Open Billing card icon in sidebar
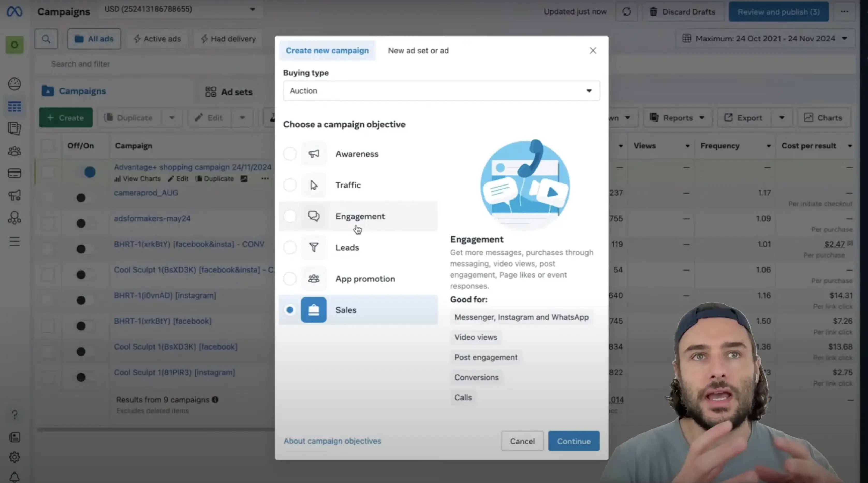The height and width of the screenshot is (483, 868). tap(14, 173)
